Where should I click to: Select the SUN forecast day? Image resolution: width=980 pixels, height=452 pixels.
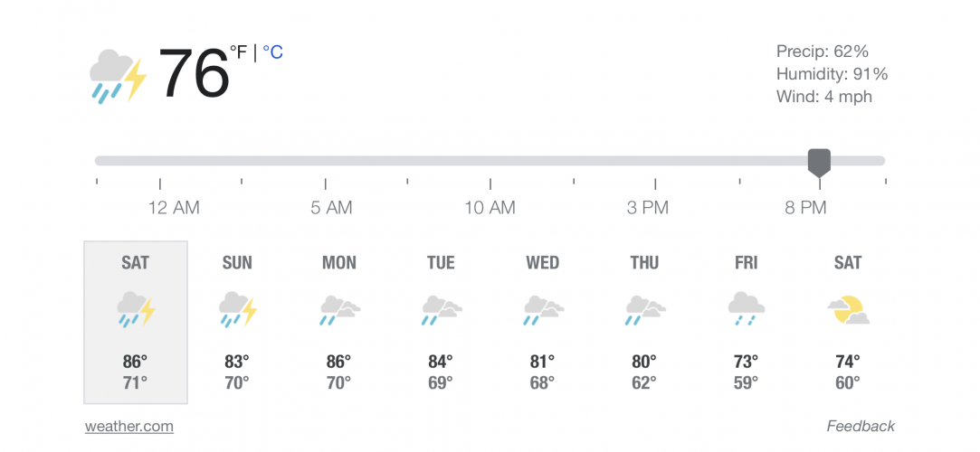(237, 322)
